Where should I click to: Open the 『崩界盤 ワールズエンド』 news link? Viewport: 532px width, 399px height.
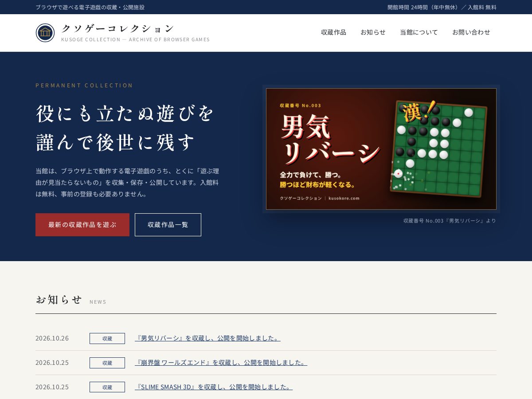(x=221, y=362)
